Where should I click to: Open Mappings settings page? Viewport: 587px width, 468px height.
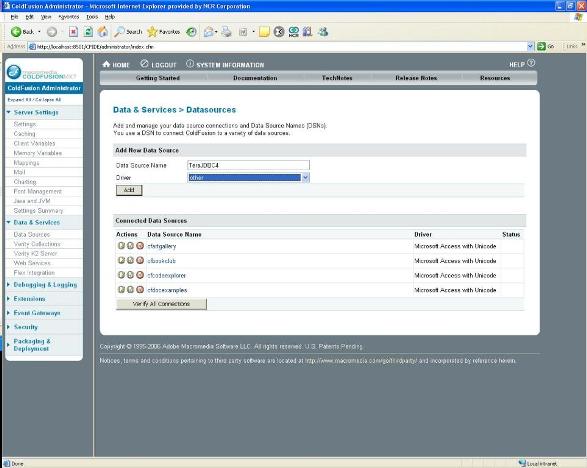(x=26, y=163)
